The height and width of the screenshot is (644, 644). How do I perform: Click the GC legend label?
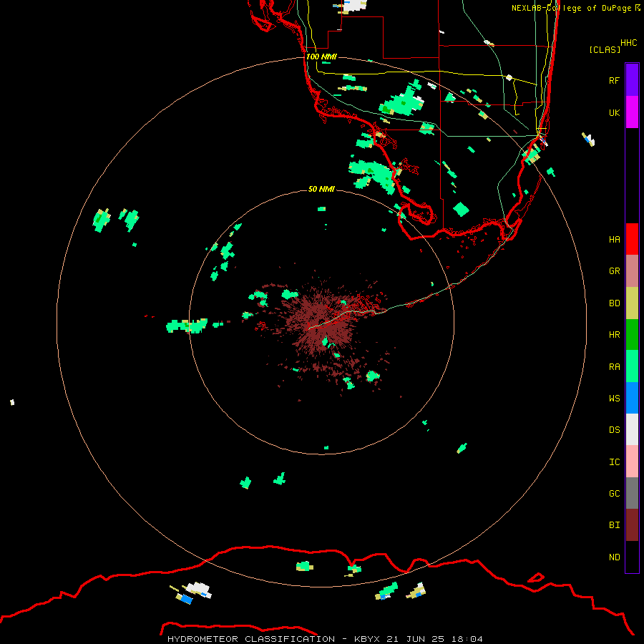tap(615, 494)
